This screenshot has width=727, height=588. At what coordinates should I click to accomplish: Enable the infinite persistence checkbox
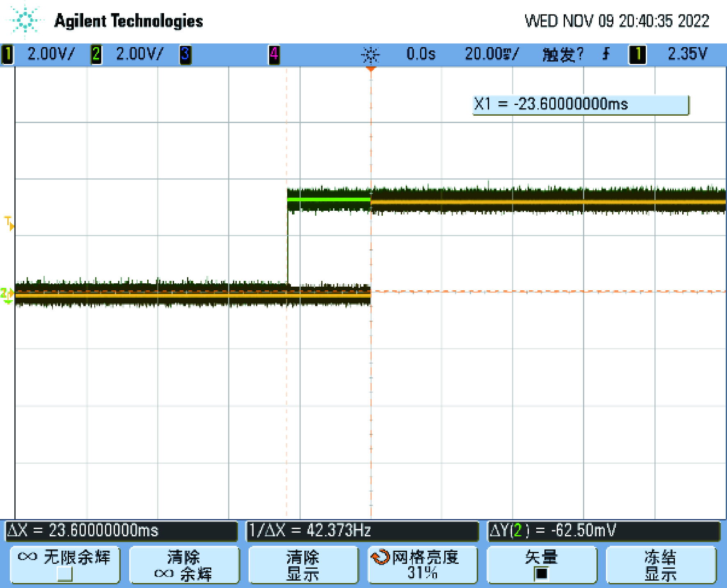click(64, 574)
